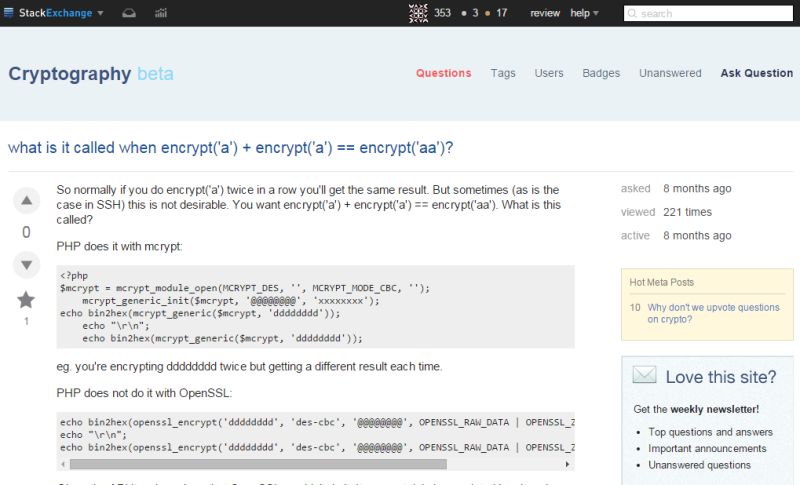The image size is (800, 485).
Task: Select the Tags tab
Action: tap(503, 73)
